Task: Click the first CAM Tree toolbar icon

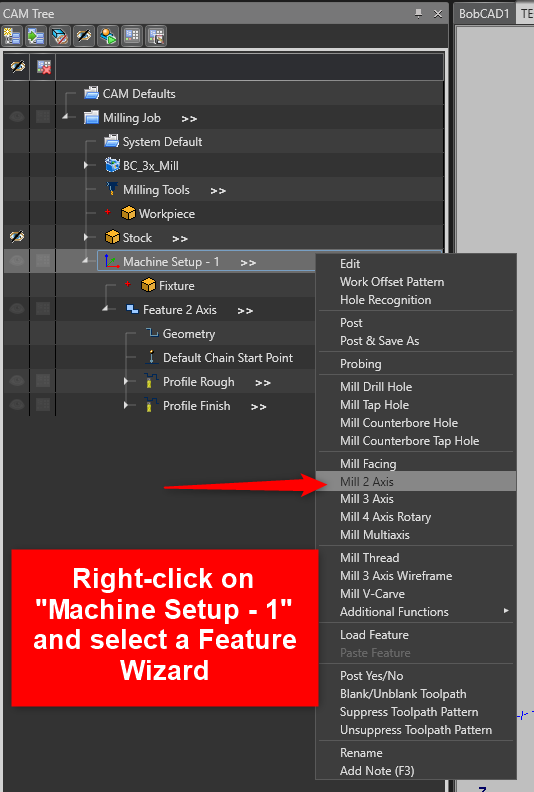Action: [x=12, y=36]
